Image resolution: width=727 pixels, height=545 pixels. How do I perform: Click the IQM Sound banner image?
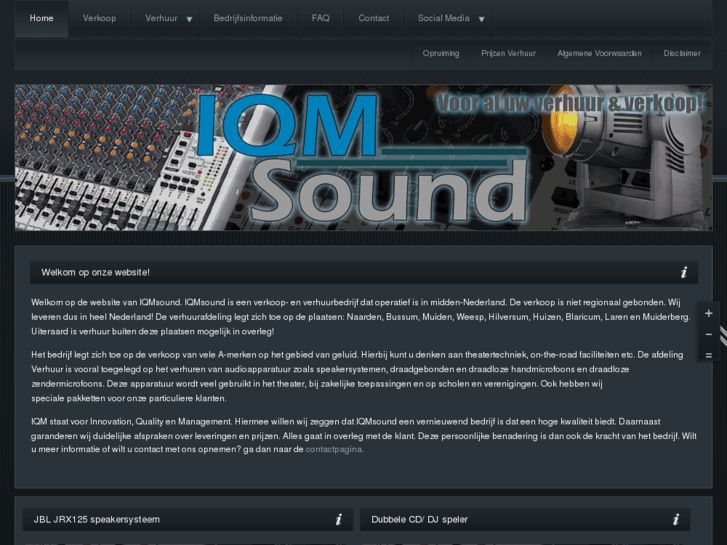pyautogui.click(x=364, y=158)
